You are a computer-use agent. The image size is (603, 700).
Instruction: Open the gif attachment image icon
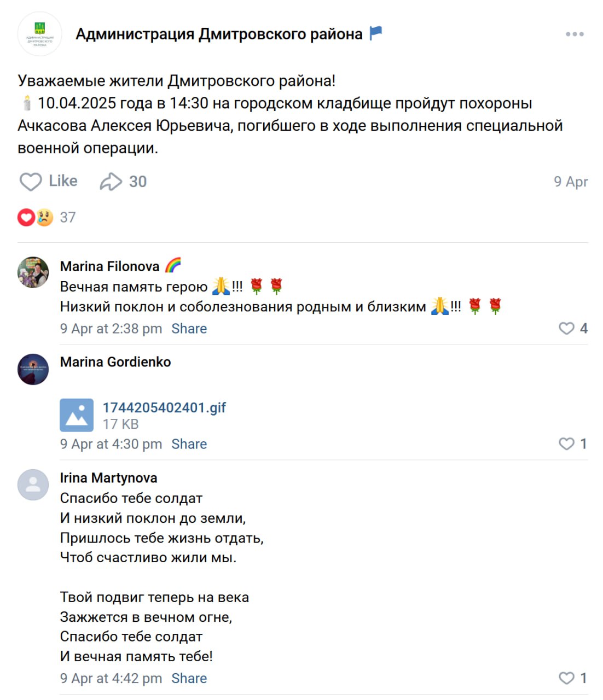pyautogui.click(x=77, y=415)
